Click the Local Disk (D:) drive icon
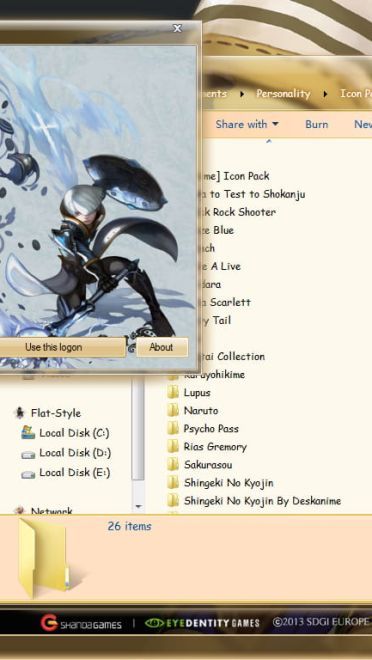 pyautogui.click(x=28, y=454)
